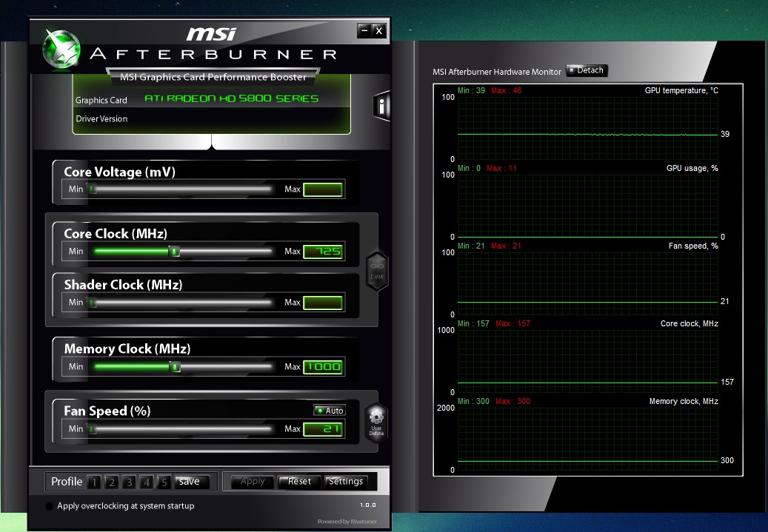This screenshot has width=768, height=532.
Task: Select the Core Clock value field showing 725
Action: (x=323, y=252)
